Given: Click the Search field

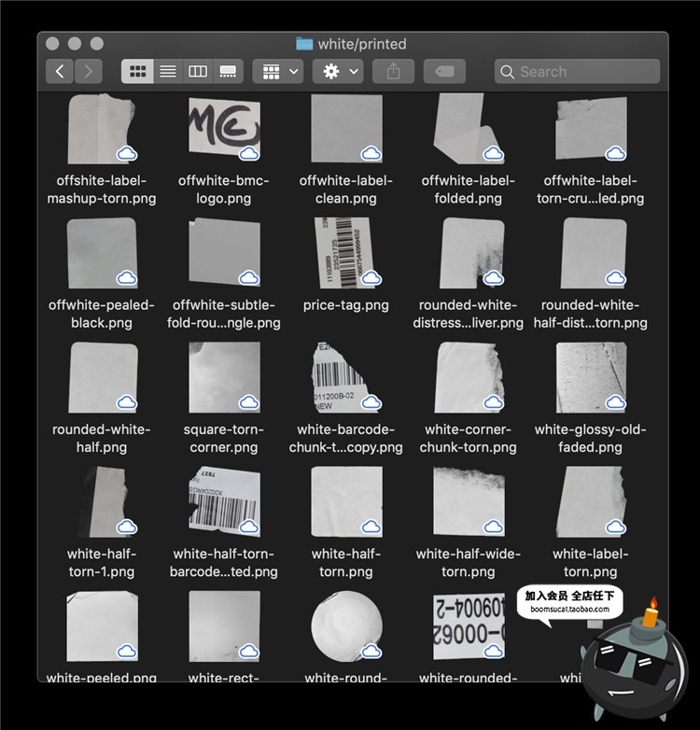Looking at the screenshot, I should click(577, 72).
